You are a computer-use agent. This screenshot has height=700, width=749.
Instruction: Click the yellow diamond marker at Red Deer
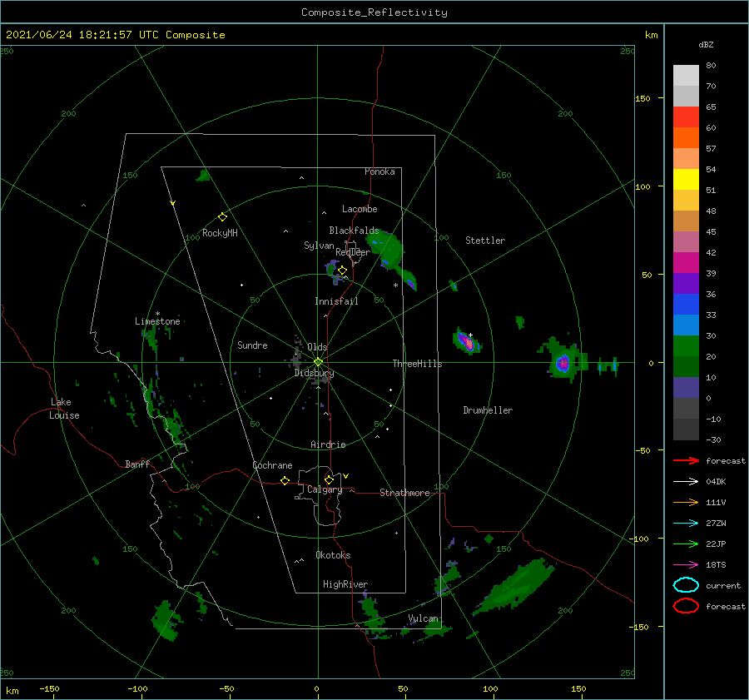[x=342, y=271]
